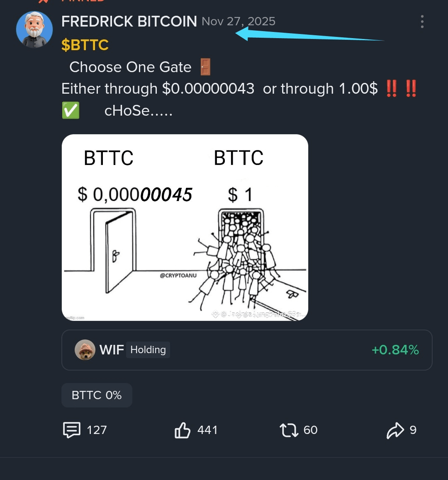Open the $BTTC cashtag link

[85, 45]
